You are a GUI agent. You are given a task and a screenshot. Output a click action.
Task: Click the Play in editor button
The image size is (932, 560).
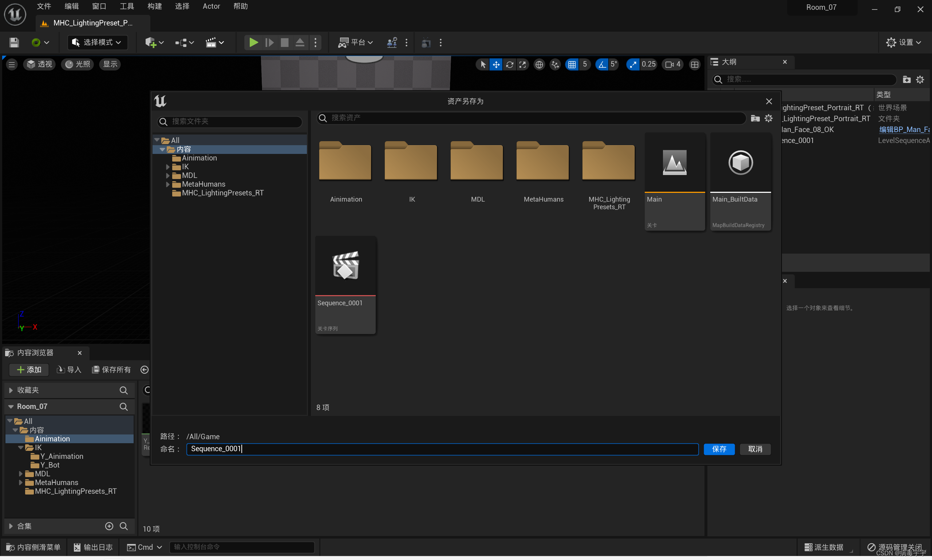pyautogui.click(x=253, y=43)
